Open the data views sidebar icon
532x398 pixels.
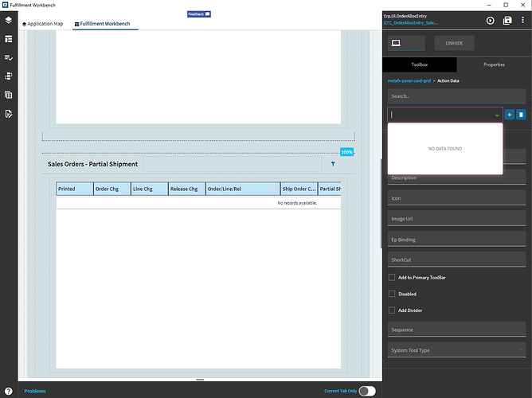9,76
